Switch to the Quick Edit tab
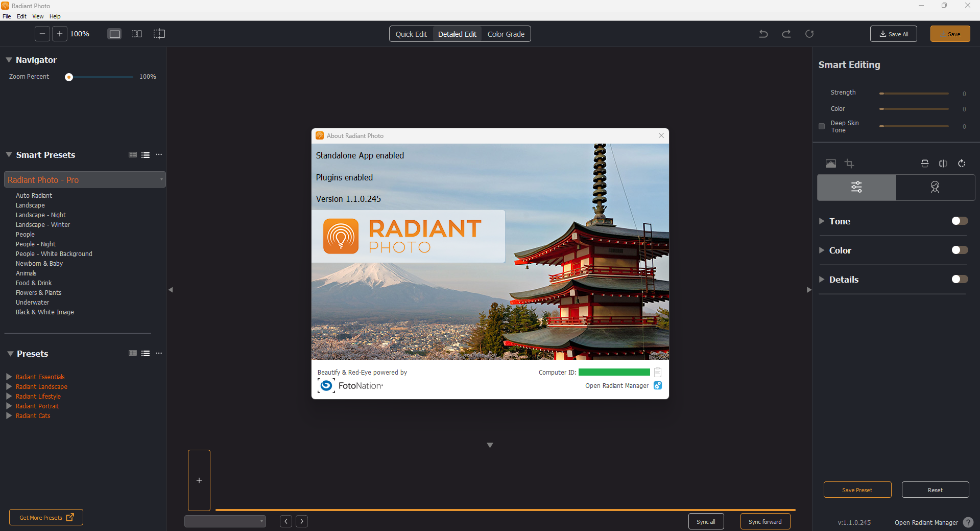Screen dimensions: 980x531 click(411, 34)
